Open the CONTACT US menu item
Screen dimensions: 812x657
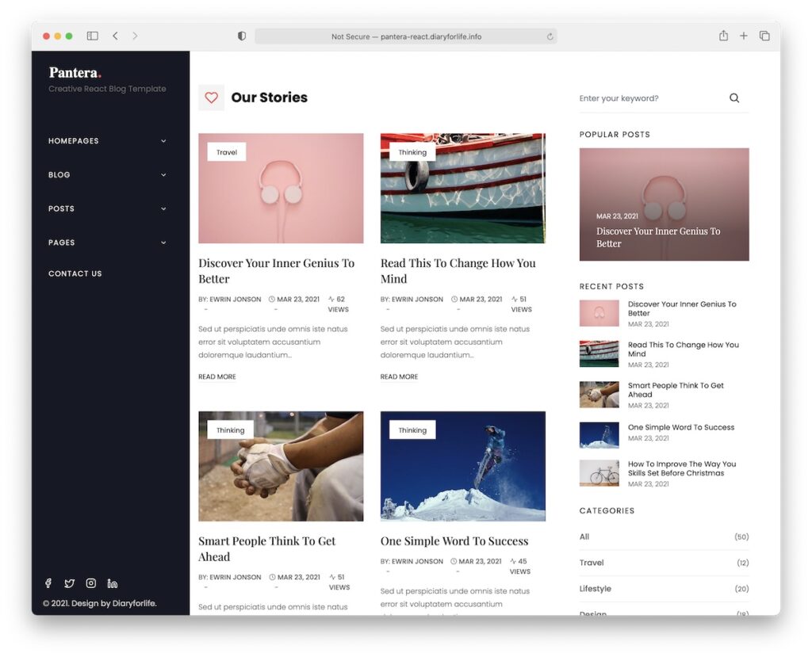(x=75, y=273)
